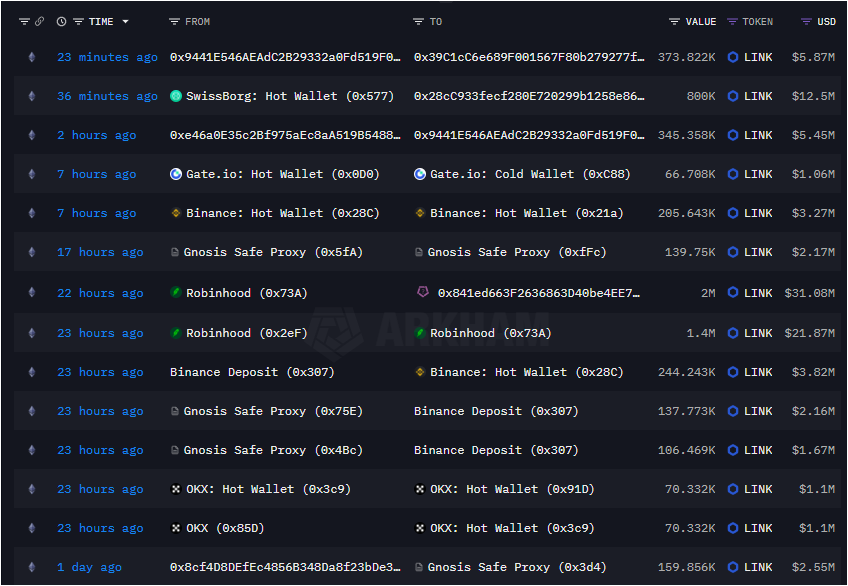Open OKX: Hot Wallet (0x91D) recipient

(x=512, y=489)
